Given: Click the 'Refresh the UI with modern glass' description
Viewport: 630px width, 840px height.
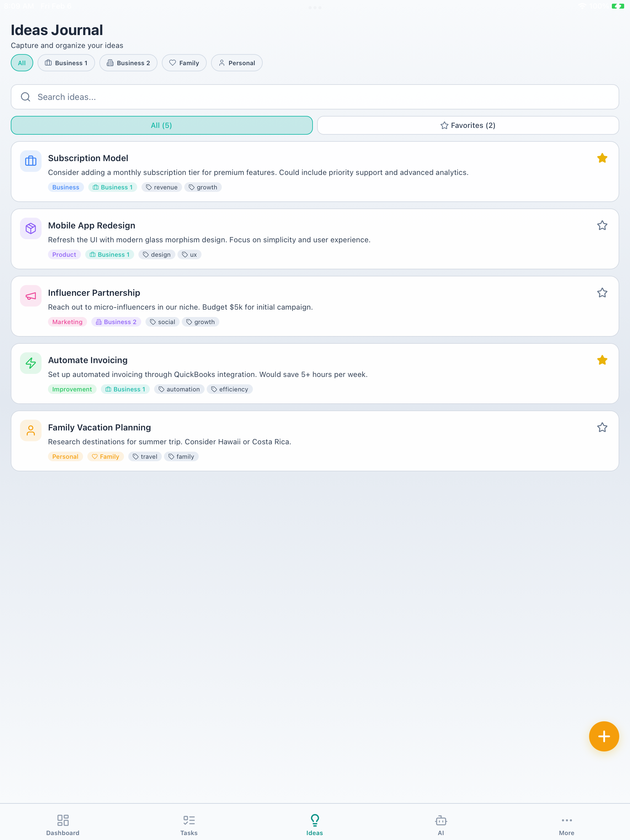Looking at the screenshot, I should (x=209, y=240).
